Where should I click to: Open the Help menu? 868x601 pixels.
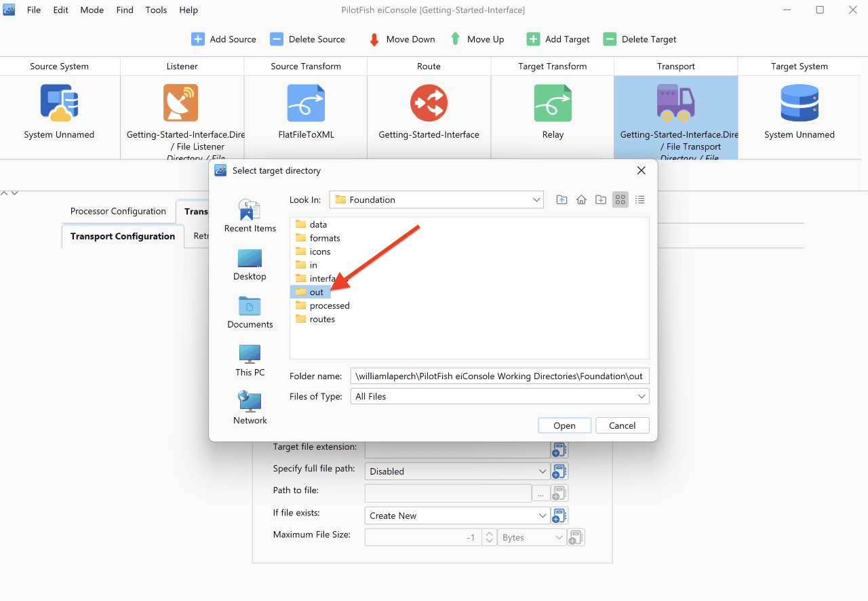pos(189,10)
